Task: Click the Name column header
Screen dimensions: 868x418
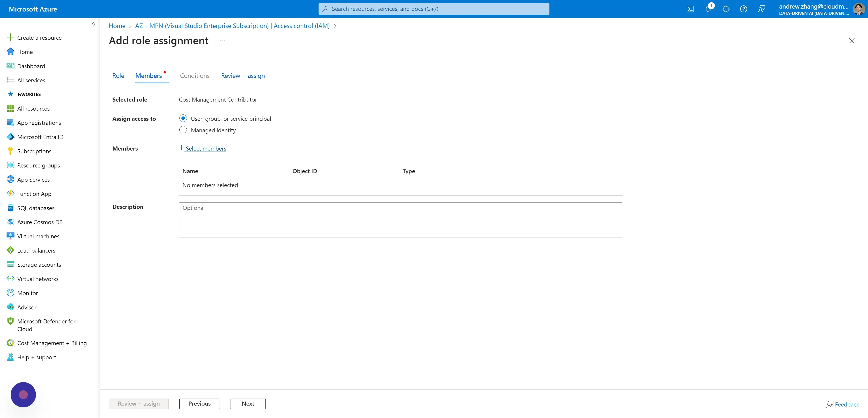Action: pyautogui.click(x=190, y=171)
